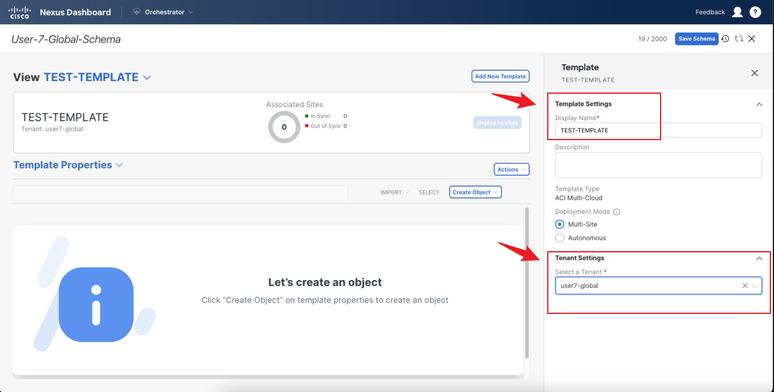This screenshot has height=392, width=774.
Task: Click the Nexus Dashboard title
Action: click(75, 12)
